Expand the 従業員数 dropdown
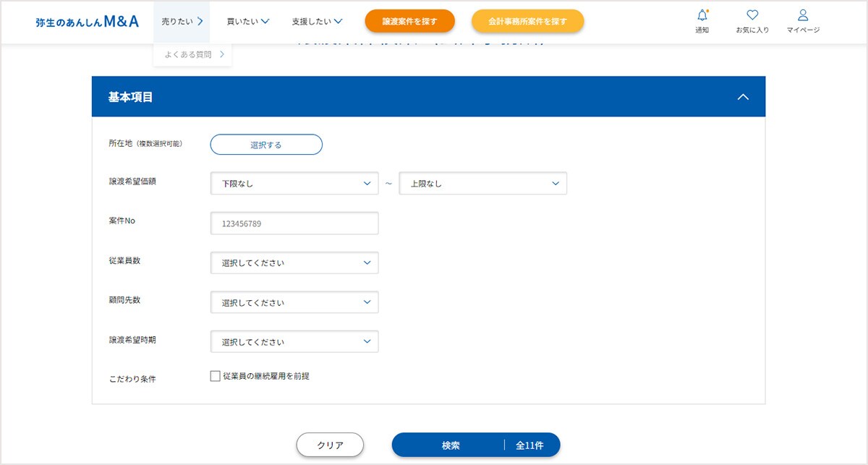This screenshot has width=868, height=465. pyautogui.click(x=294, y=263)
